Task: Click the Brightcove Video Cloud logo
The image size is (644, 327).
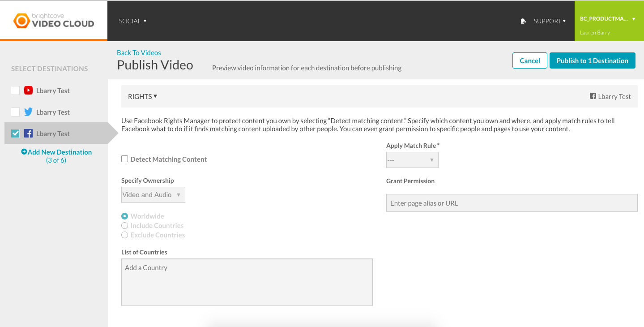Action: point(53,20)
